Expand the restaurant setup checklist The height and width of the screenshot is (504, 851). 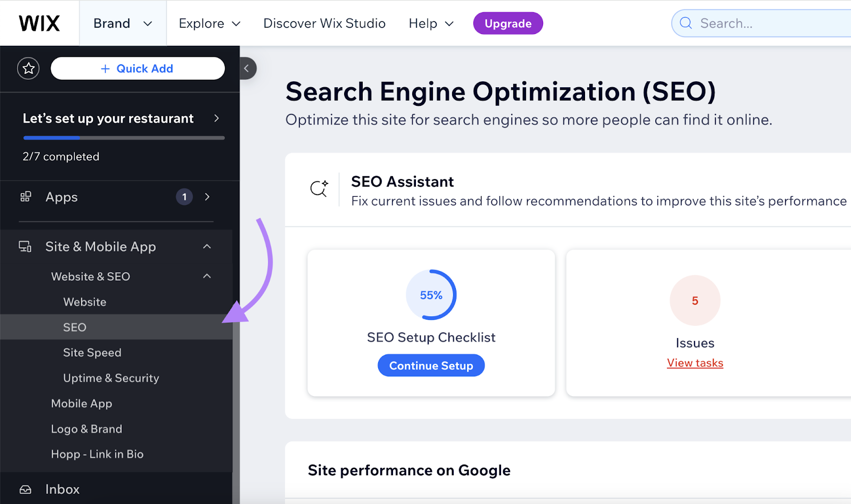click(x=216, y=119)
